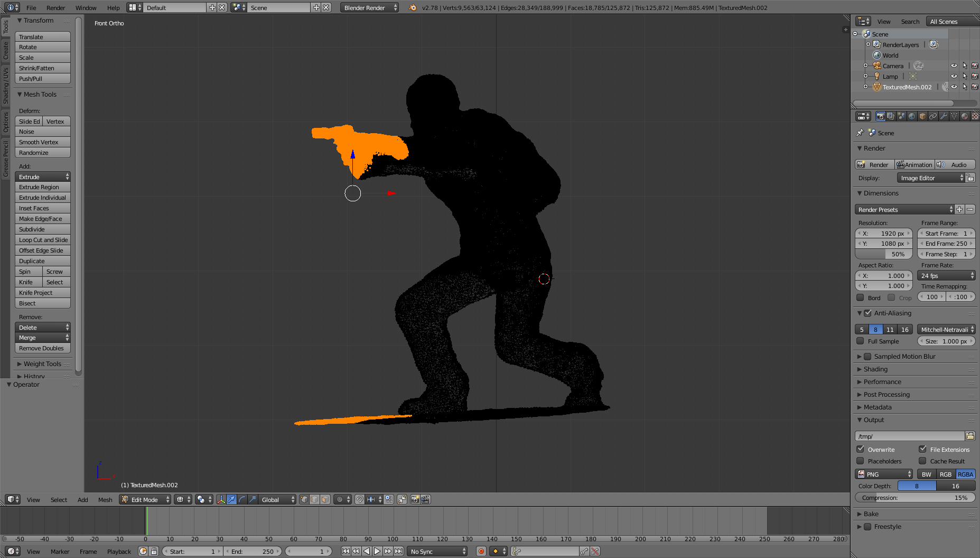
Task: Disable the Anti-Aliasing checkbox
Action: coord(867,313)
